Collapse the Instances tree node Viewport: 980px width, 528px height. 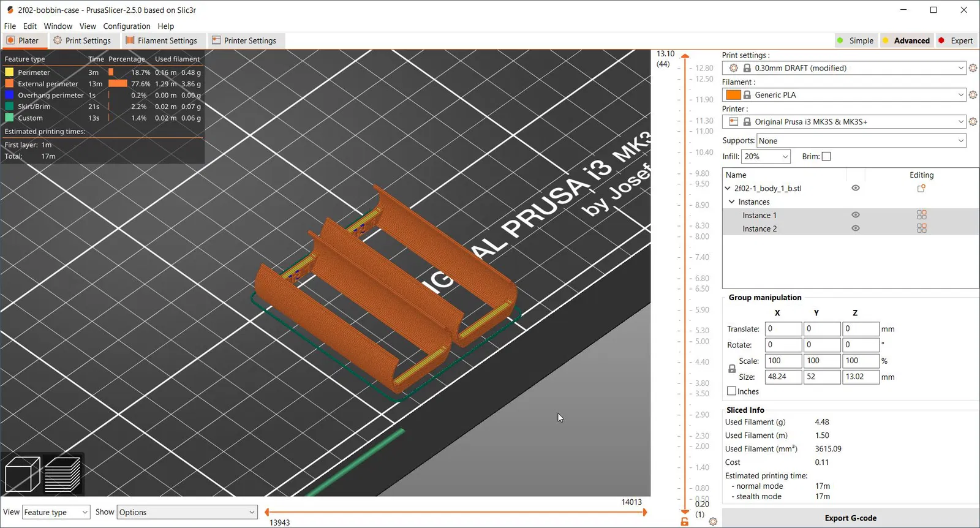point(731,202)
